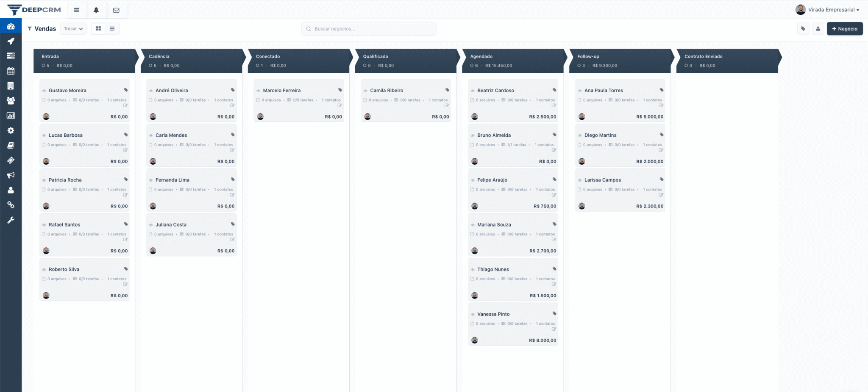868x392 pixels.
Task: Open the settings gear in the sidebar
Action: (x=11, y=130)
